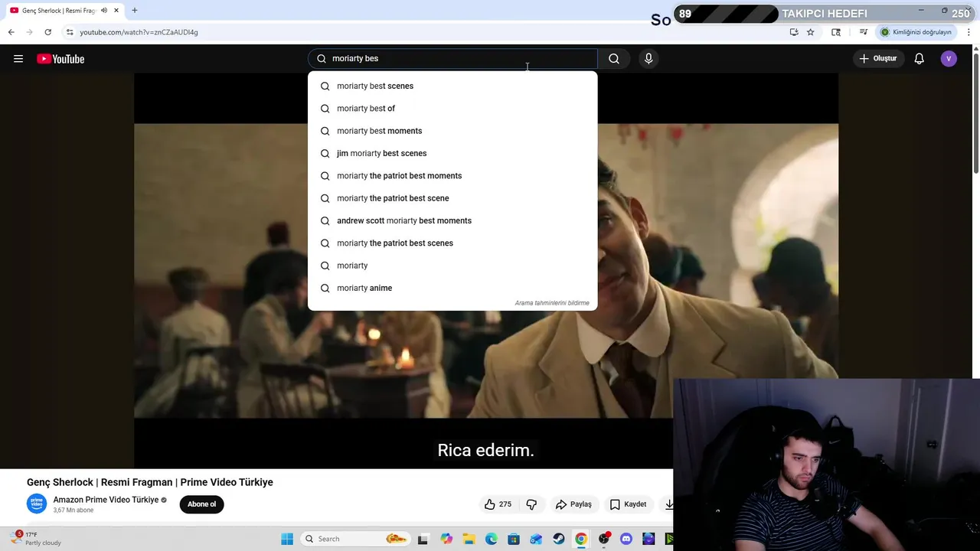Click the Kimliğinizi doğrulayın profile chip
Viewport: 980px width, 551px height.
click(916, 32)
